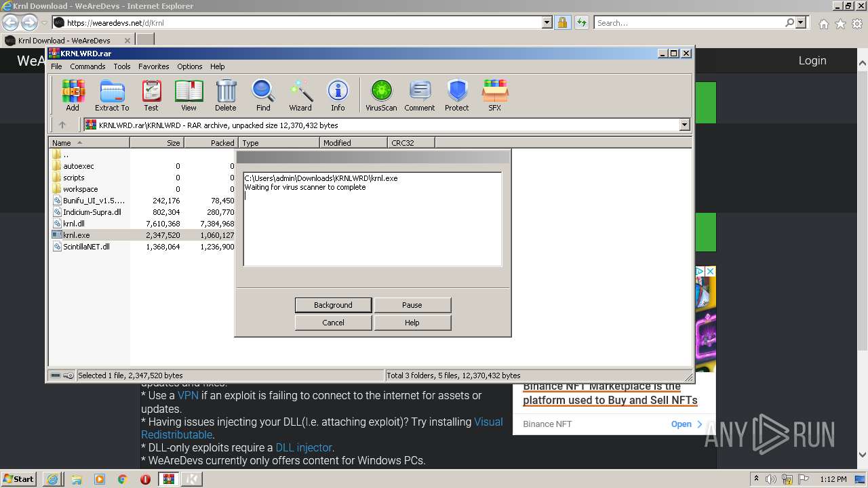Expand the WinRAR archive path dropdown

point(684,125)
